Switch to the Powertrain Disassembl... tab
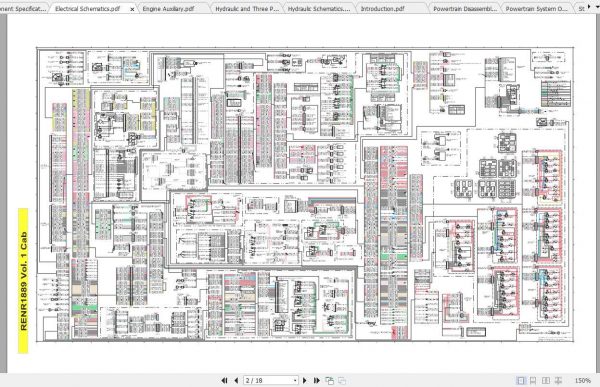The image size is (600, 387). (465, 8)
